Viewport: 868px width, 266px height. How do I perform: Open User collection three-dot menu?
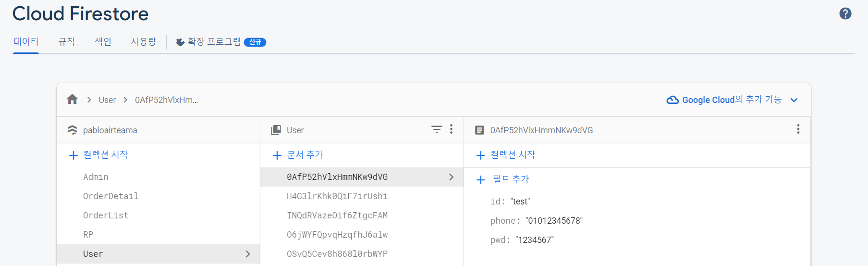pos(451,129)
